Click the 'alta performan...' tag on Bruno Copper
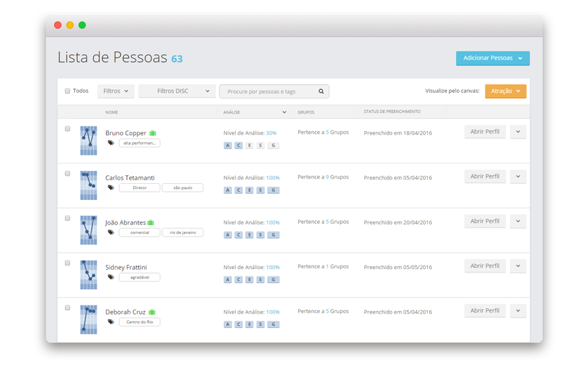Screen dimensions: 588x365 point(139,143)
